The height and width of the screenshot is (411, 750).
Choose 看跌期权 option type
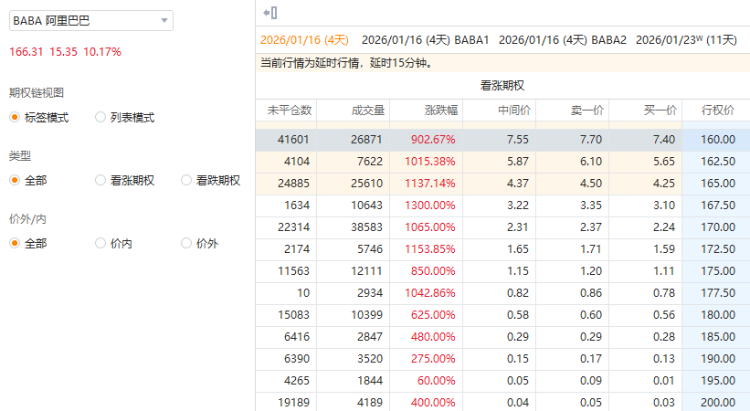[186, 180]
